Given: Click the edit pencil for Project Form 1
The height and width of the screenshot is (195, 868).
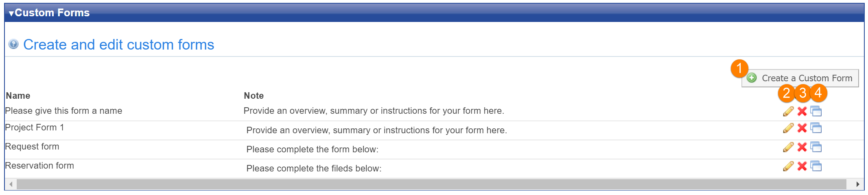Looking at the screenshot, I should (x=788, y=128).
